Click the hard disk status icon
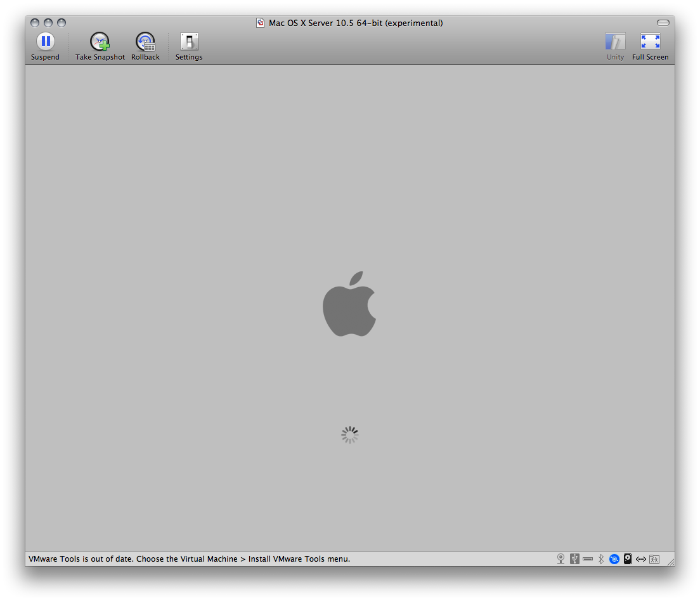700x601 pixels. click(628, 559)
